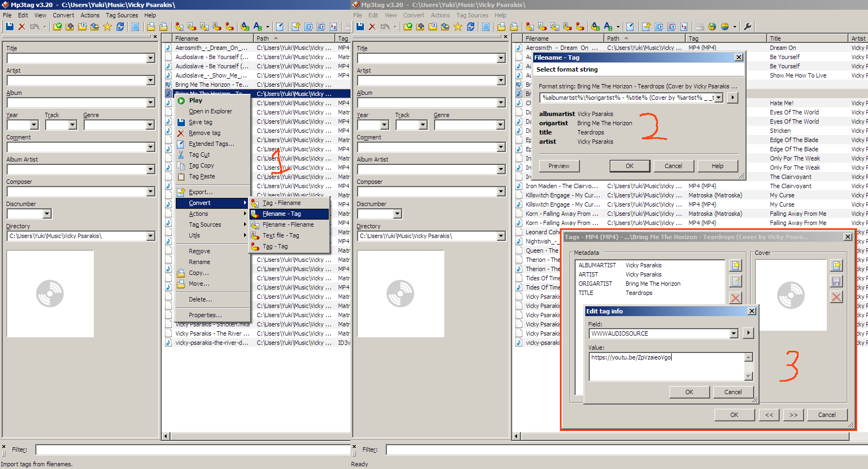Open Discnumber dropdown in left tag panel

coord(47,214)
